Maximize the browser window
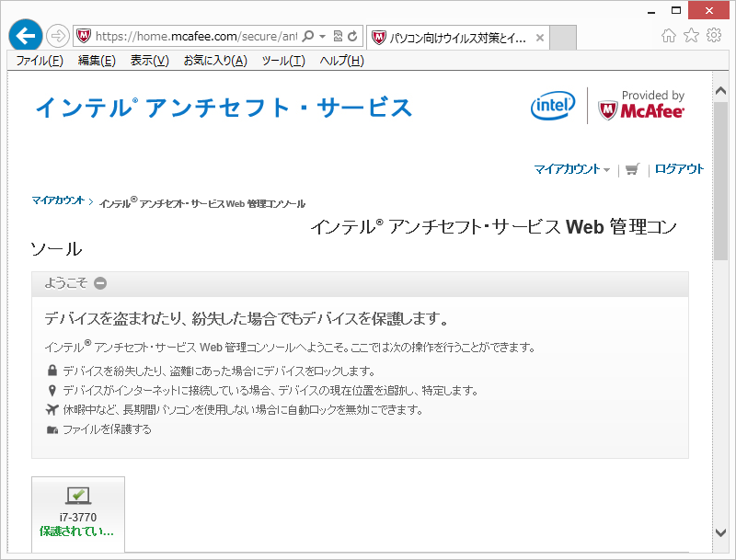The height and width of the screenshot is (560, 736). [676, 10]
